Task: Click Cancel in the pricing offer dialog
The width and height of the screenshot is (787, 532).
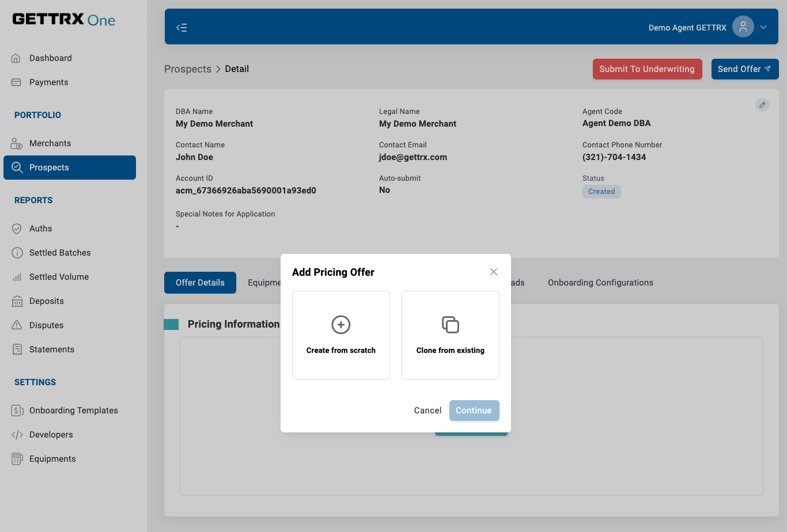Action: (427, 411)
